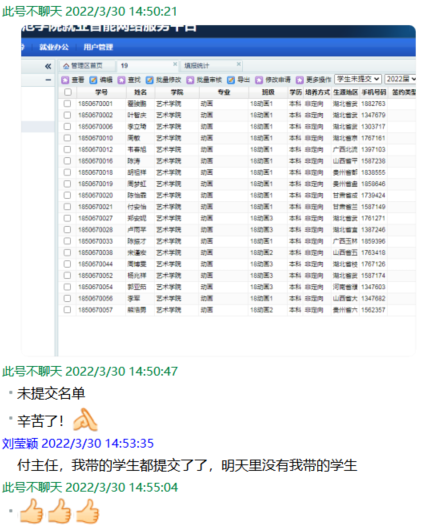
Task: Open the 2022届 year dropdown
Action: [x=400, y=79]
